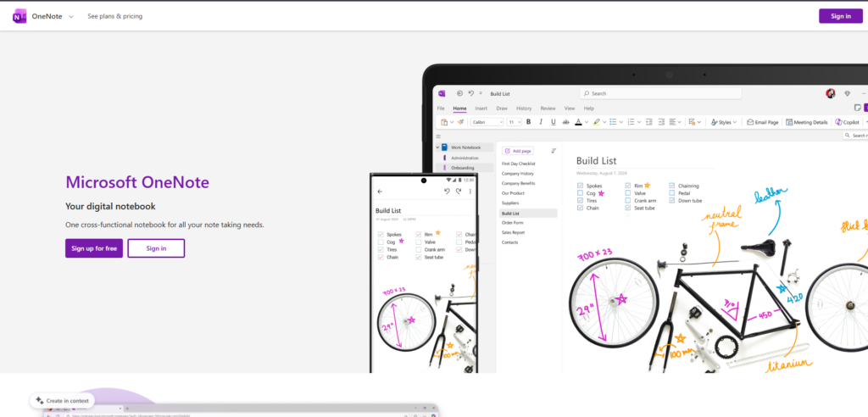Click the Search box in the laptop OneNote window
This screenshot has width=868, height=417.
(x=659, y=93)
